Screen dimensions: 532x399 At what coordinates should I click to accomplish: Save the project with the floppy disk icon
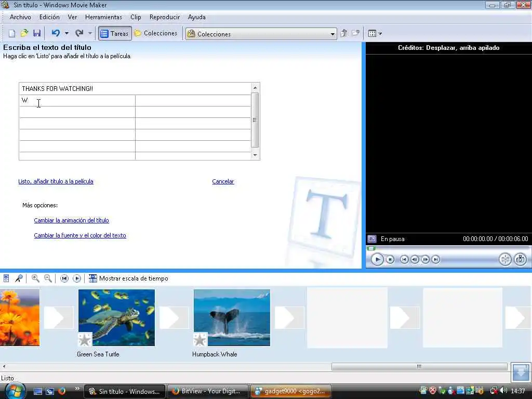point(37,33)
